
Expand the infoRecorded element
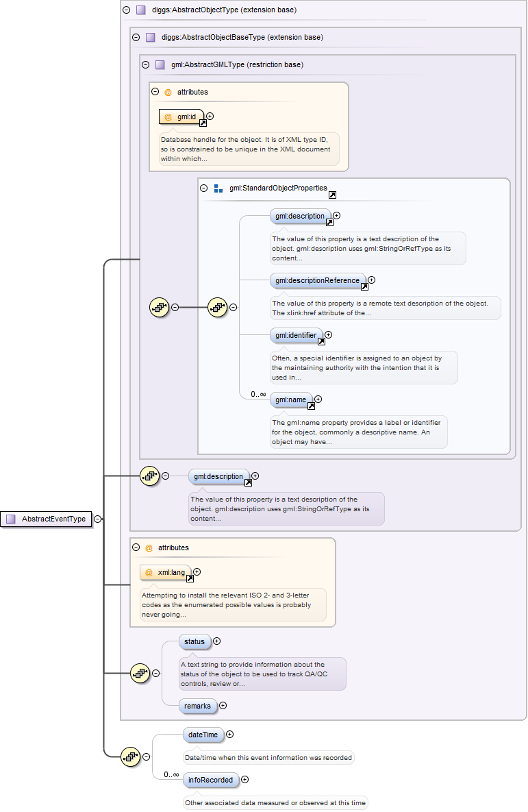245,779
